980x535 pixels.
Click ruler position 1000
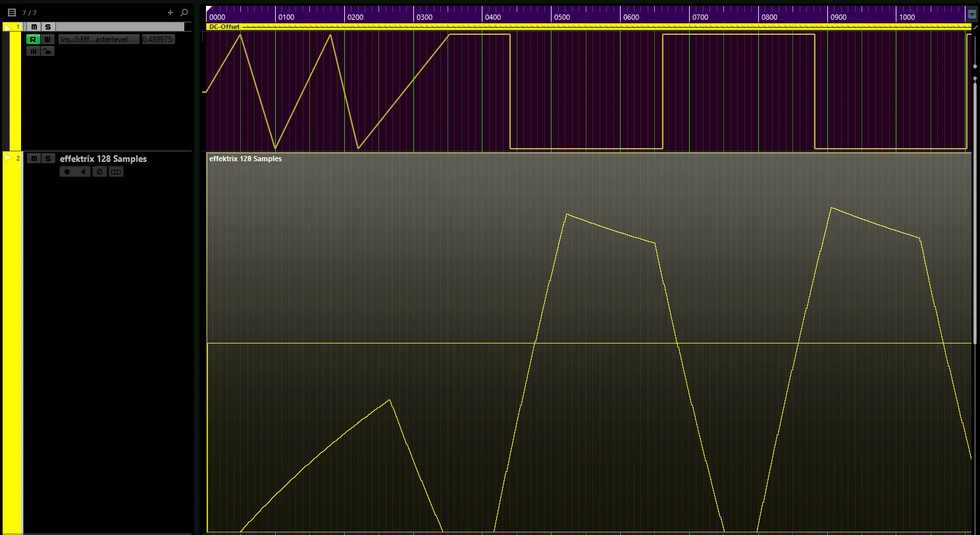907,17
